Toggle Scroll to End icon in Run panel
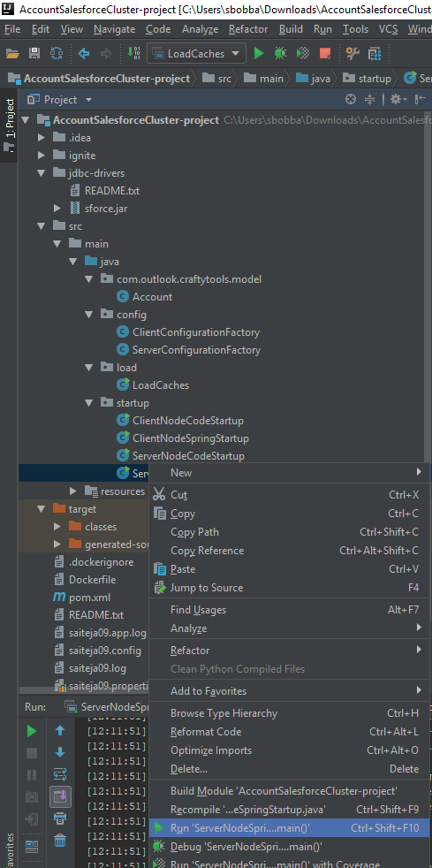 [x=60, y=797]
